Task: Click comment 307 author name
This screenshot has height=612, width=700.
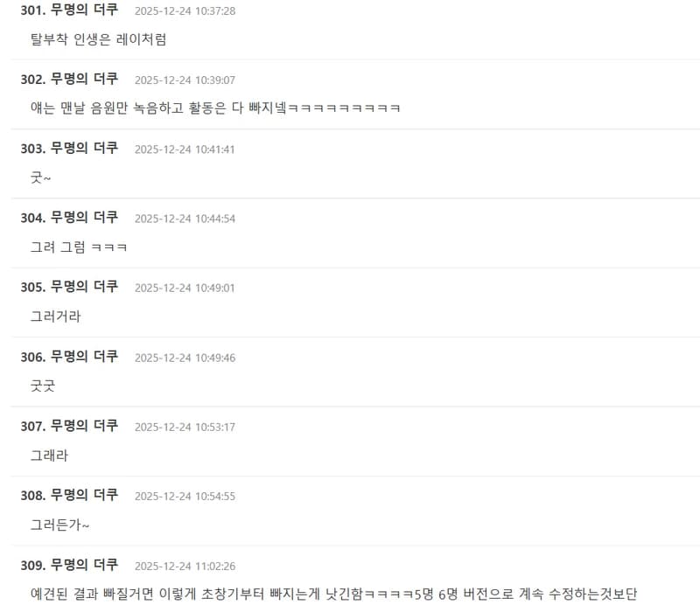Action: pos(84,426)
